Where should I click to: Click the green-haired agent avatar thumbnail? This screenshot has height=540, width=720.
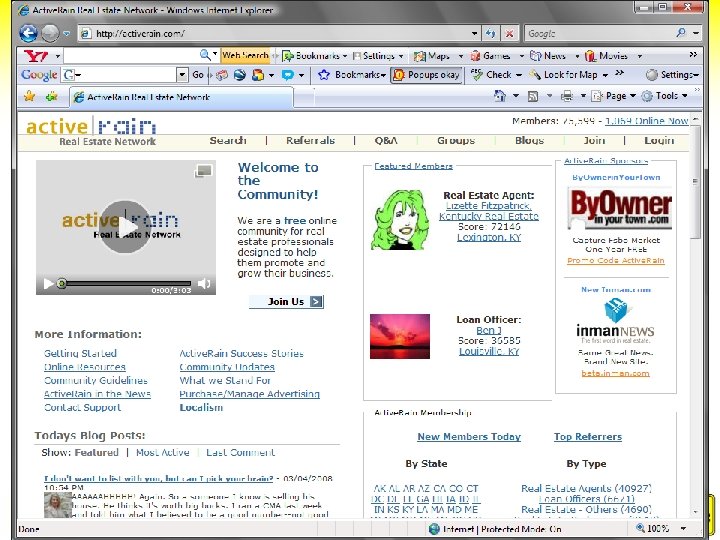(x=399, y=220)
